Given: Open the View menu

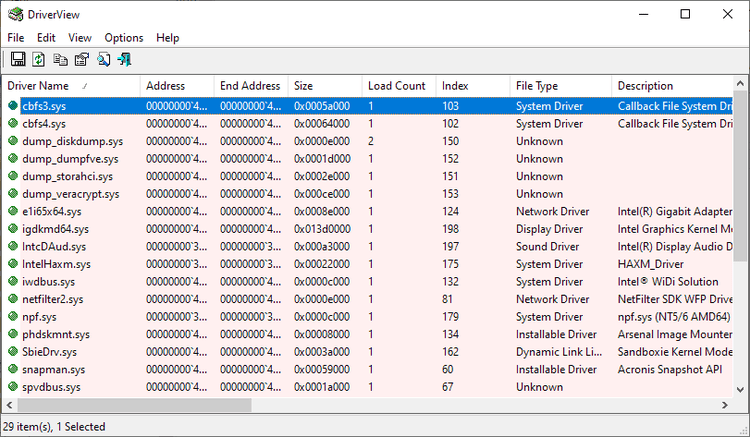Looking at the screenshot, I should [x=79, y=38].
